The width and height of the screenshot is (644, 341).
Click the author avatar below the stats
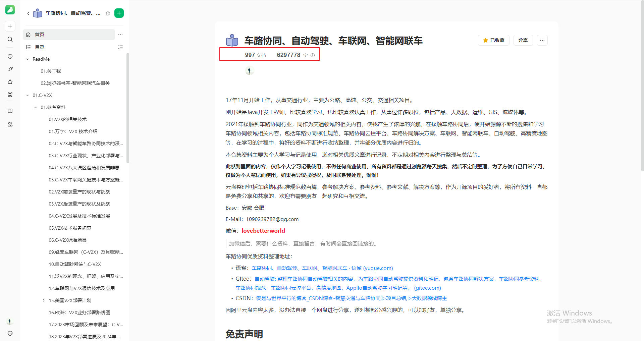point(249,71)
